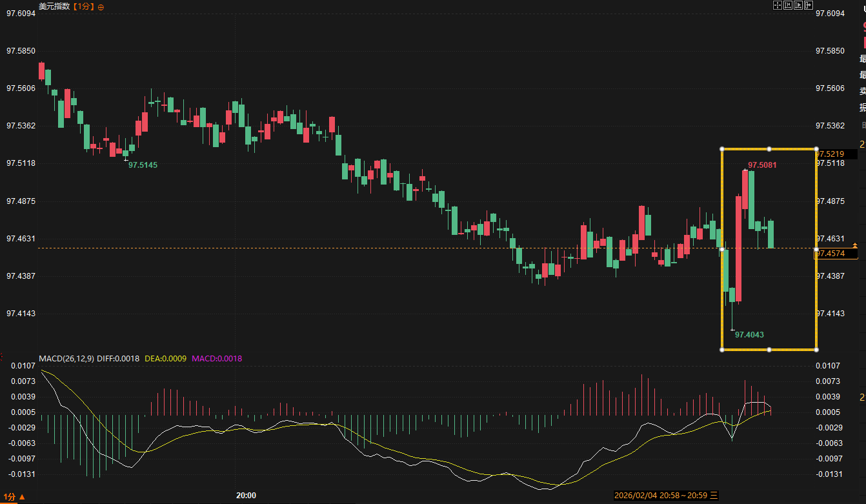Click the 97.5145 price label on the chart

[x=143, y=165]
